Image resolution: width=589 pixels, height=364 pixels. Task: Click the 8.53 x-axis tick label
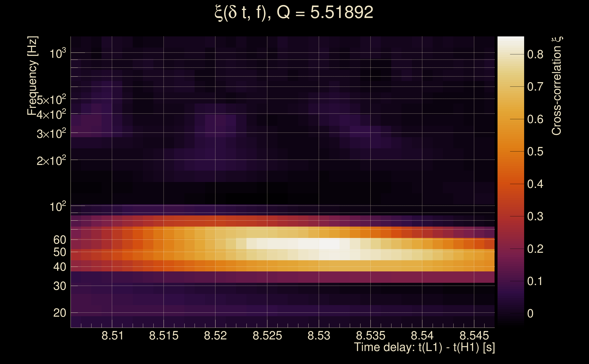click(319, 336)
